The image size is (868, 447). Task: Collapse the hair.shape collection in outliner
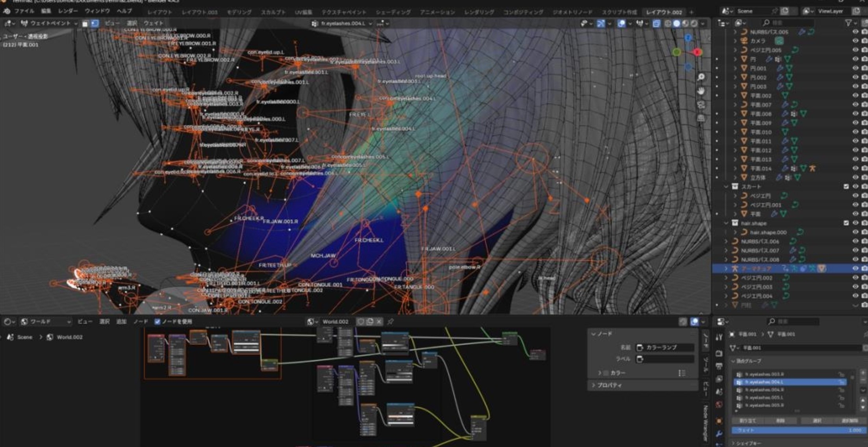[x=726, y=223]
